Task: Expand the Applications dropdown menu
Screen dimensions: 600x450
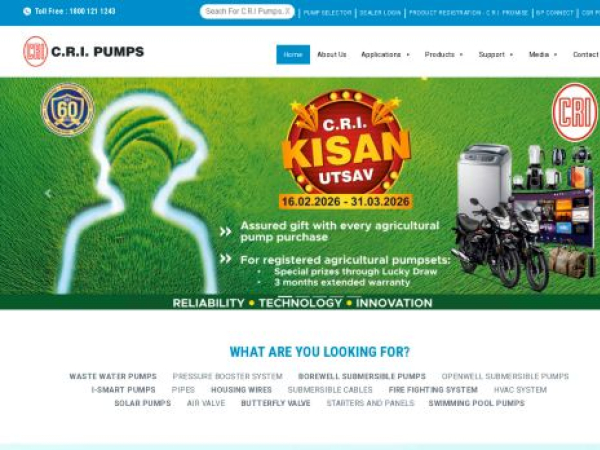Action: tap(385, 55)
